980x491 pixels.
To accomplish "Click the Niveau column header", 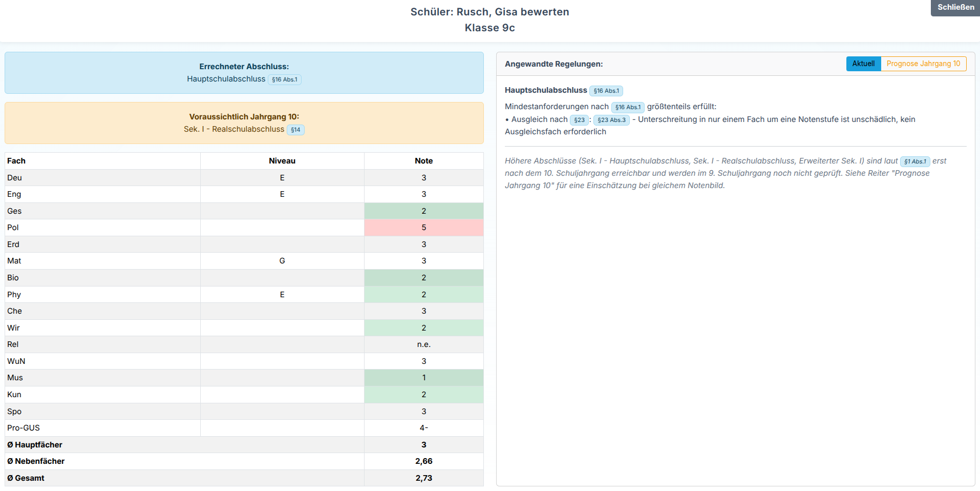I will (x=282, y=161).
